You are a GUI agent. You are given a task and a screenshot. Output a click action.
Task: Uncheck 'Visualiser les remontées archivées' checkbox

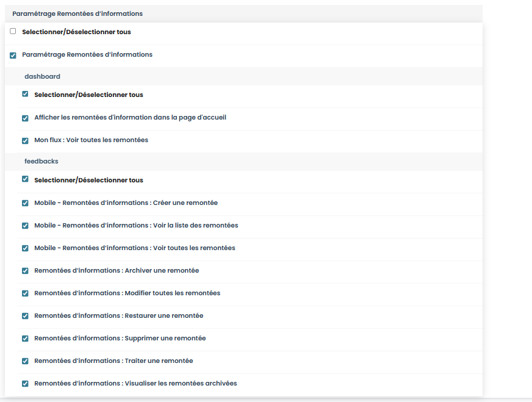(x=25, y=384)
